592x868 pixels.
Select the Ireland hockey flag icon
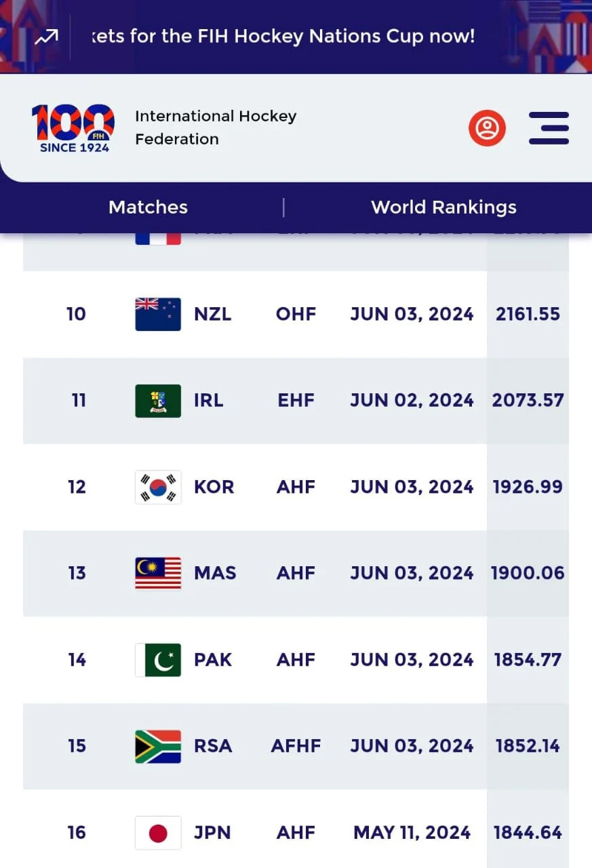158,400
